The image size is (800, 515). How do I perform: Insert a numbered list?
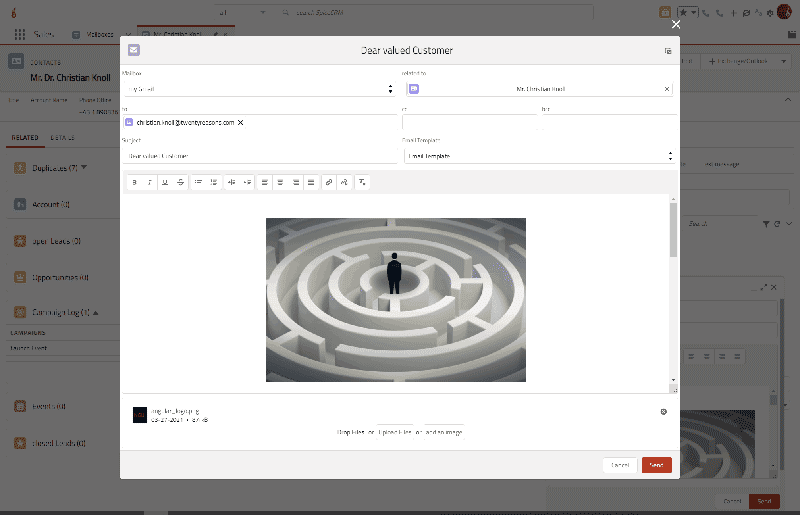pyautogui.click(x=214, y=182)
